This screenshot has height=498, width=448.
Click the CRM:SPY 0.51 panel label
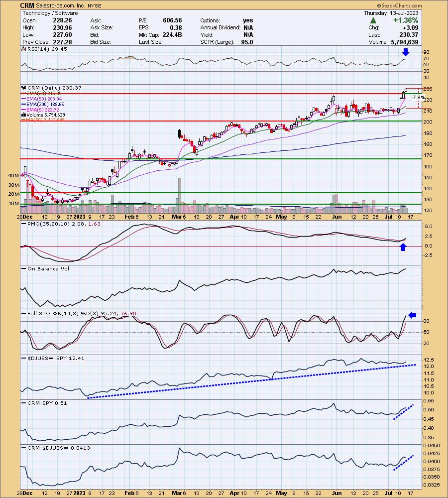(x=47, y=403)
